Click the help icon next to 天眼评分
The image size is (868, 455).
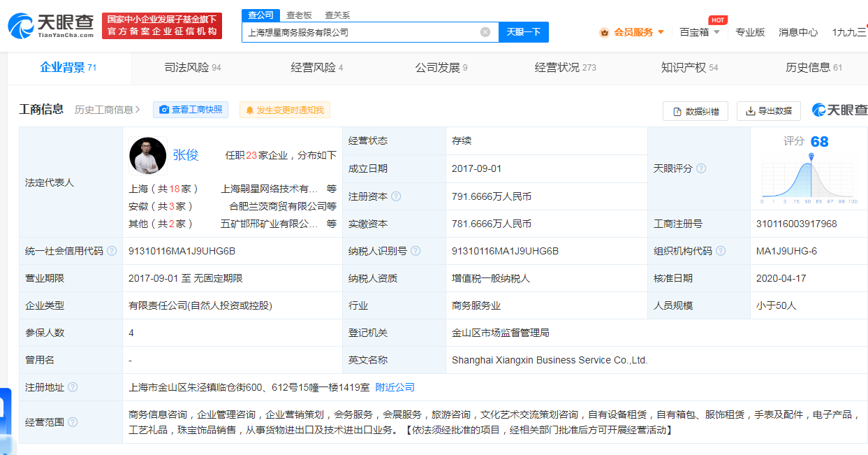[701, 168]
